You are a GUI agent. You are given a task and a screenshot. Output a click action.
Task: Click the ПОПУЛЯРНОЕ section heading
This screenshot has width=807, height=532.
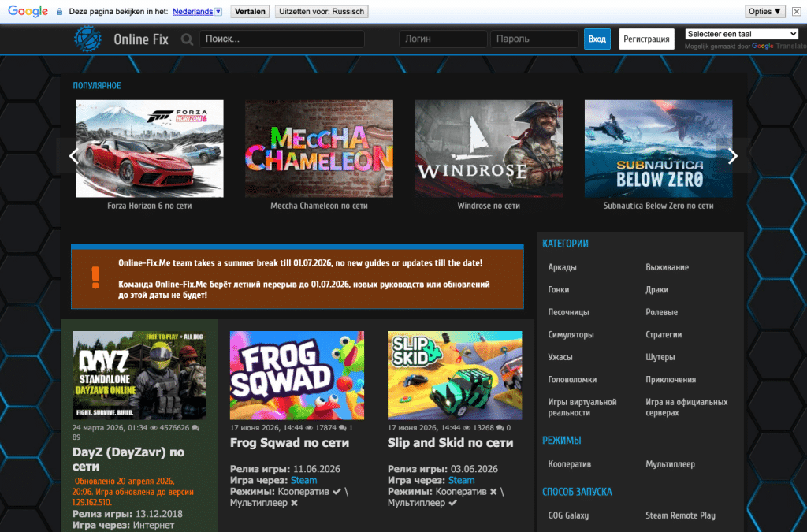pyautogui.click(x=97, y=85)
